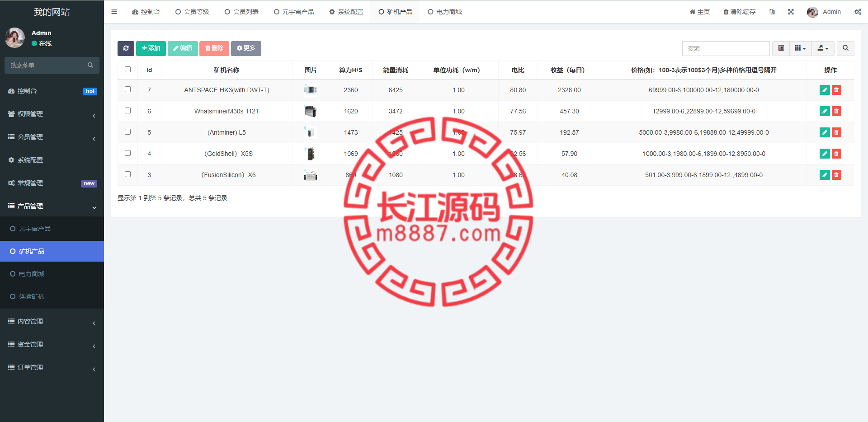Screen dimensions: 868x422
Task: Switch to the 元宇宙产品 top tab
Action: click(x=294, y=12)
